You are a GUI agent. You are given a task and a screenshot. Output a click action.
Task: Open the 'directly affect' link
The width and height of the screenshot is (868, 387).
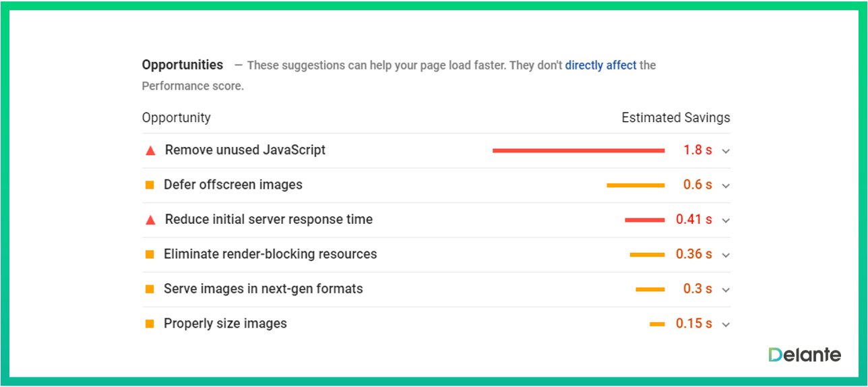tap(600, 65)
